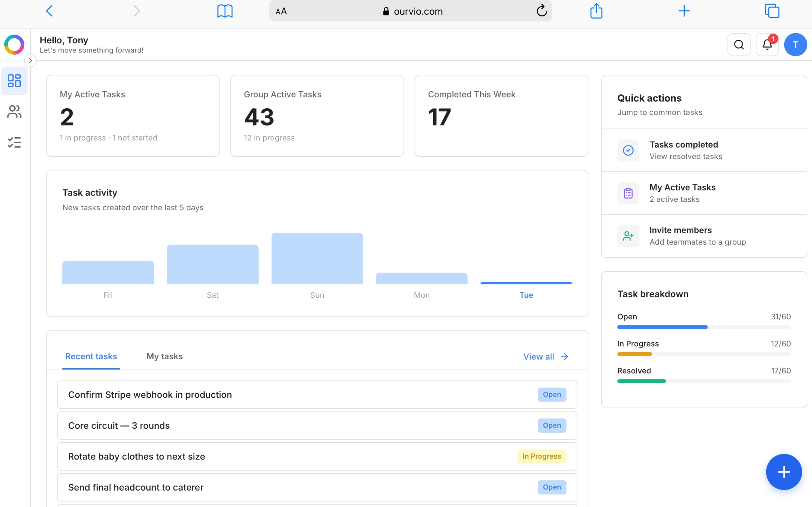Image resolution: width=812 pixels, height=507 pixels.
Task: Open the Task list icon in sidebar
Action: coord(15,142)
